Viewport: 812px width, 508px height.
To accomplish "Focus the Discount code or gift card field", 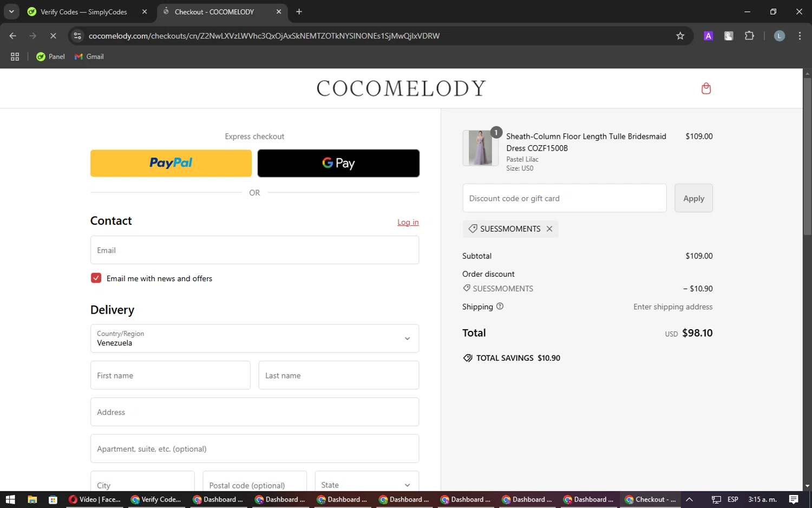I will [x=565, y=198].
